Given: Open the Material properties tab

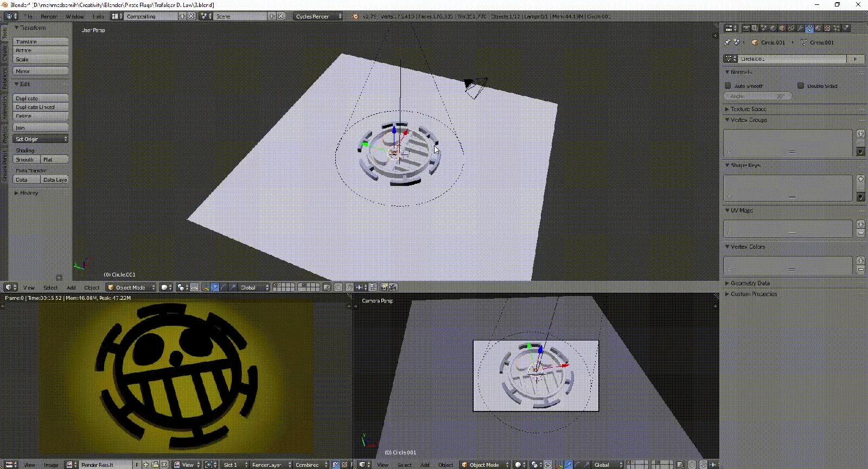Looking at the screenshot, I should pyautogui.click(x=818, y=28).
